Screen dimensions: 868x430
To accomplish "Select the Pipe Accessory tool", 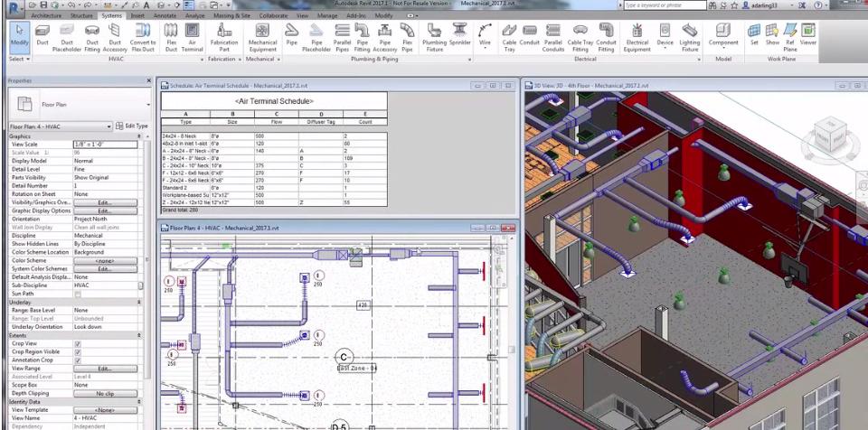I will tap(385, 38).
